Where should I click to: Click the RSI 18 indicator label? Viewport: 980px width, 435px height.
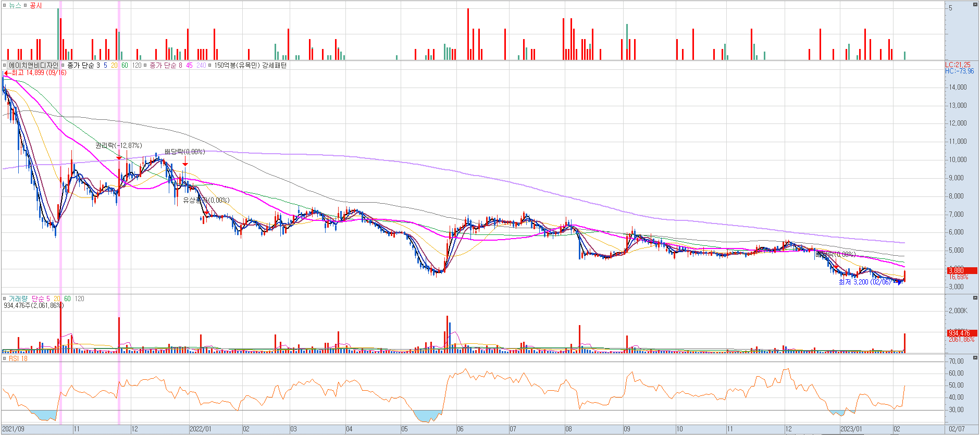coord(18,358)
